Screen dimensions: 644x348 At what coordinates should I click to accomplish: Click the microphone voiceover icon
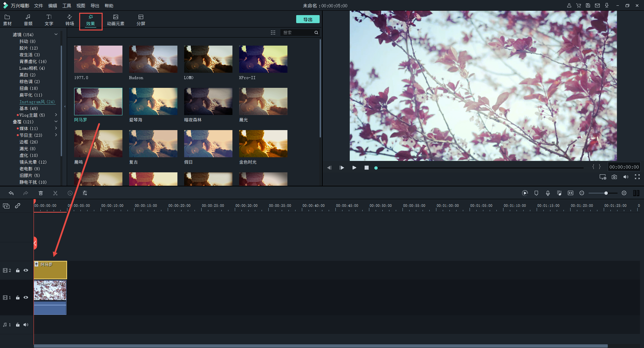pyautogui.click(x=548, y=193)
